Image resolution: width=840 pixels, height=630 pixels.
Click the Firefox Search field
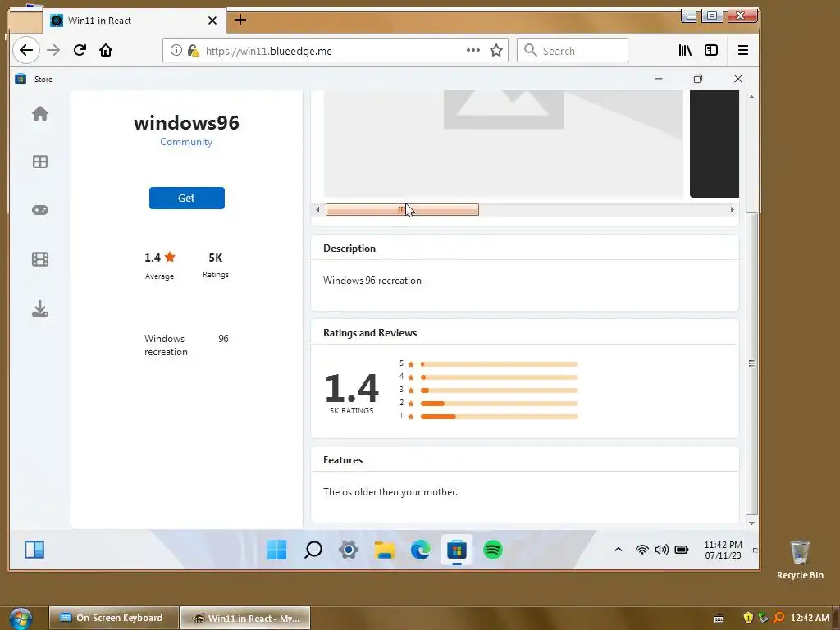click(572, 50)
